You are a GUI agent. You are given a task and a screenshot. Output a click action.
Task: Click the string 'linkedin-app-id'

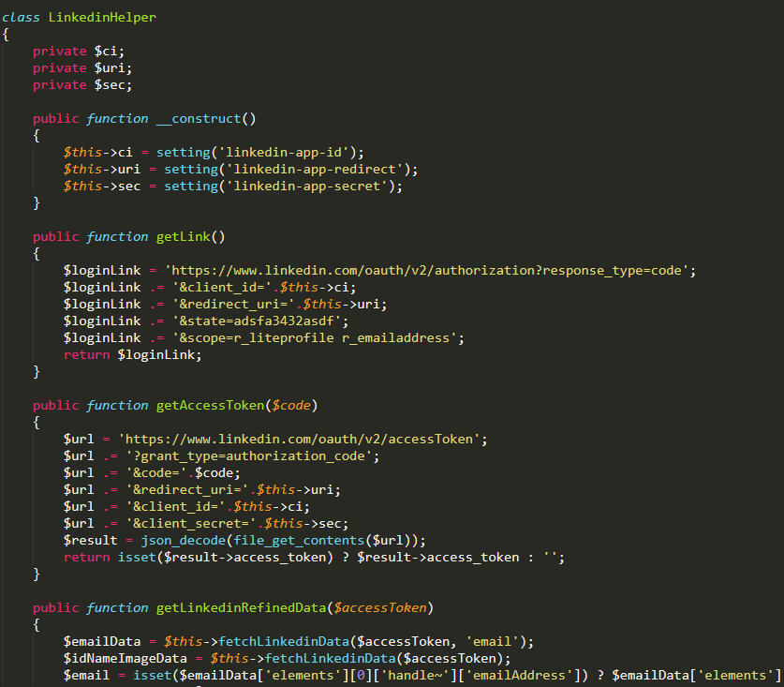[284, 152]
